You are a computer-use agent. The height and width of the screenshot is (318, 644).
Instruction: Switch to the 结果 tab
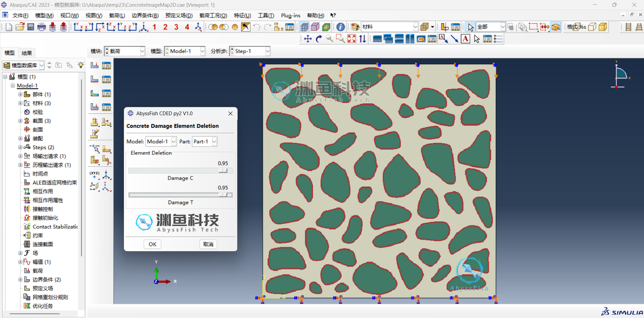point(27,53)
